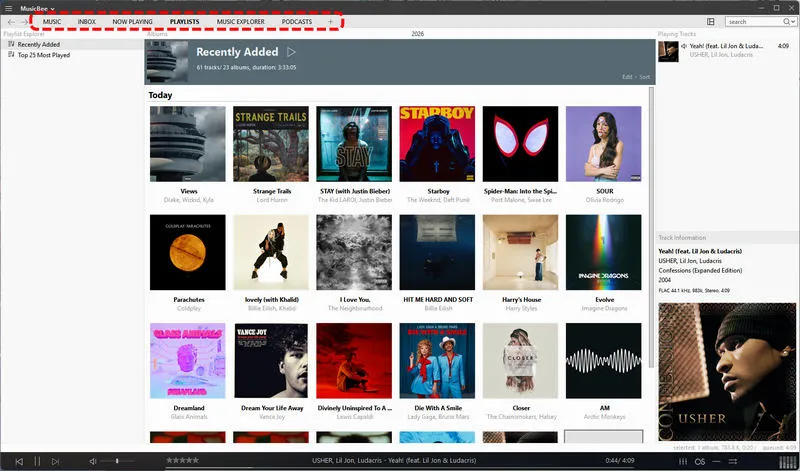Click 'Coldplay' artist text under Parachutes
This screenshot has width=800, height=471.
click(x=189, y=308)
